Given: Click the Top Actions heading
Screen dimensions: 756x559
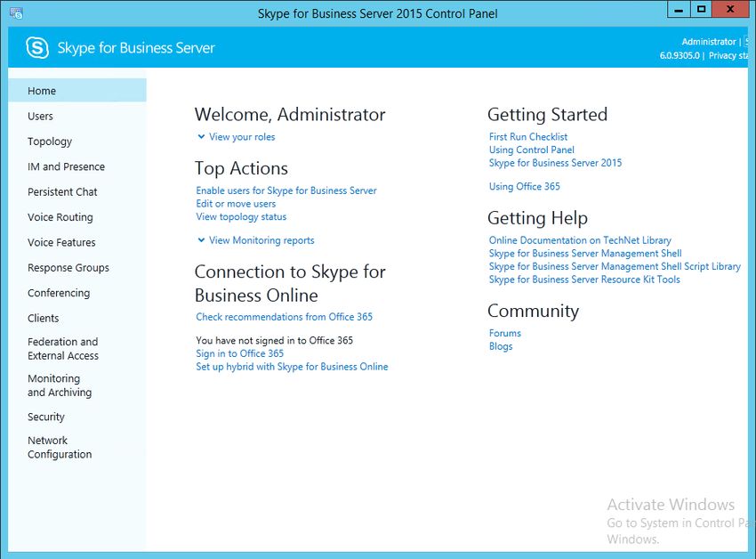Looking at the screenshot, I should [241, 168].
